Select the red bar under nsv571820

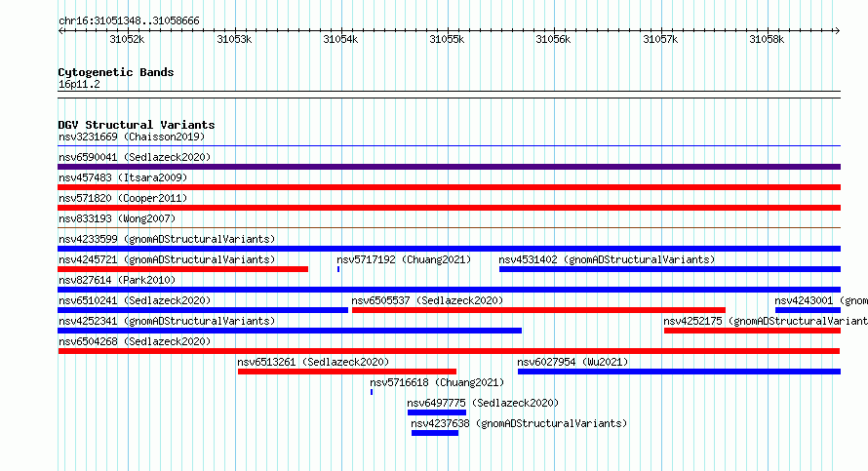(449, 208)
